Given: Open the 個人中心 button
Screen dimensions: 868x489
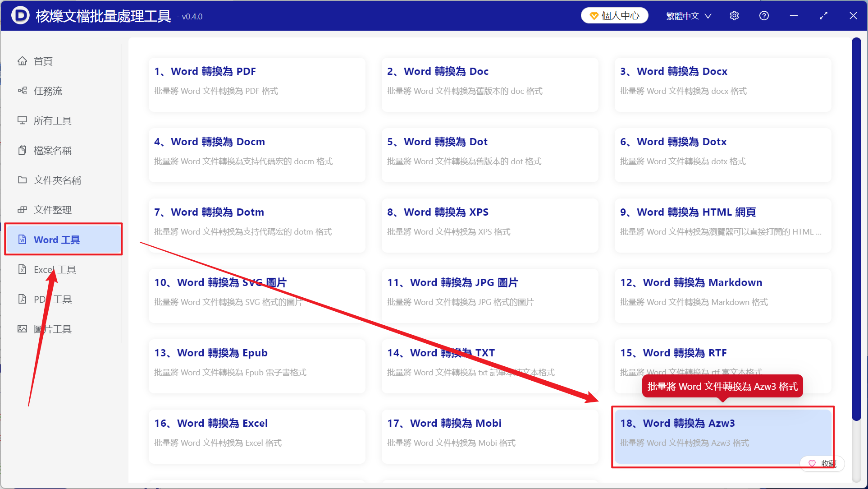Looking at the screenshot, I should (615, 16).
